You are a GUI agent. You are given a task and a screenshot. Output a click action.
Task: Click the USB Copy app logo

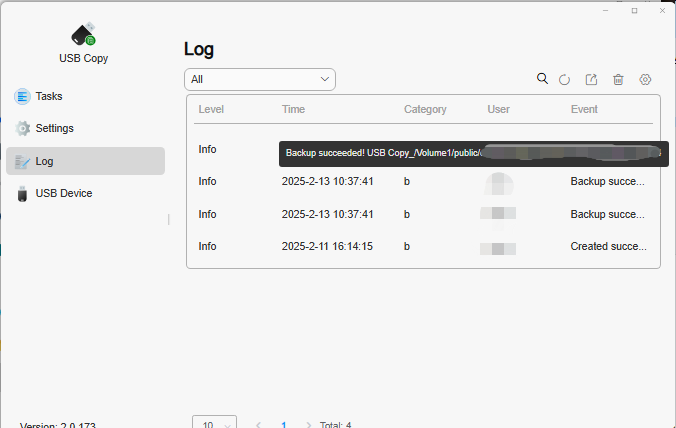(83, 34)
